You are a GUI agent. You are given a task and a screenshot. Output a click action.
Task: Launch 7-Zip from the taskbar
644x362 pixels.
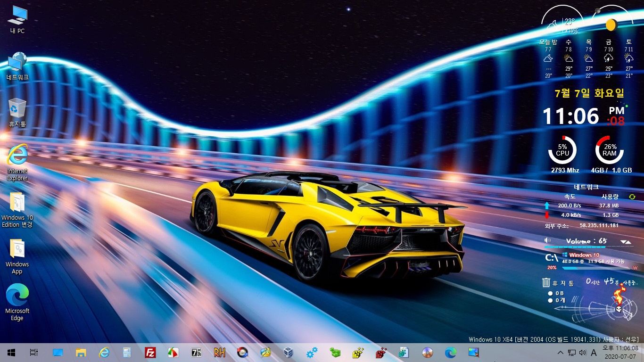click(197, 352)
